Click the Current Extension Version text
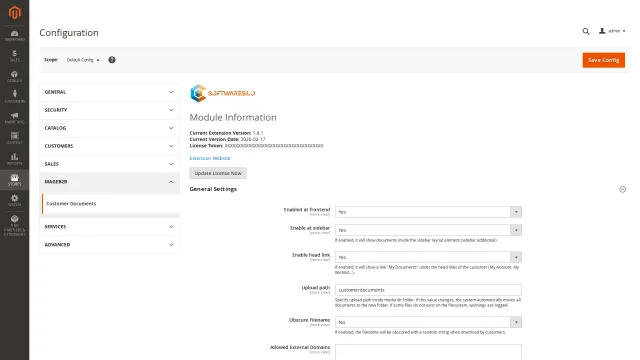This screenshot has width=640, height=360. [227, 133]
